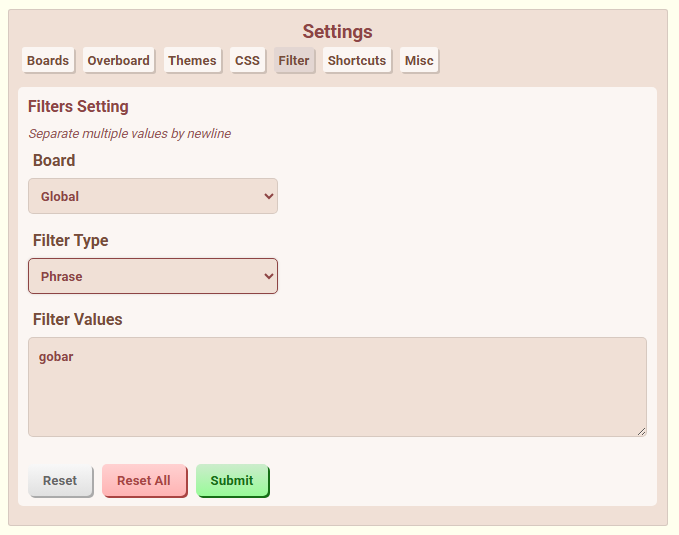Viewport: 679px width, 535px height.
Task: Click the Filters Setting heading
Action: pos(78,107)
